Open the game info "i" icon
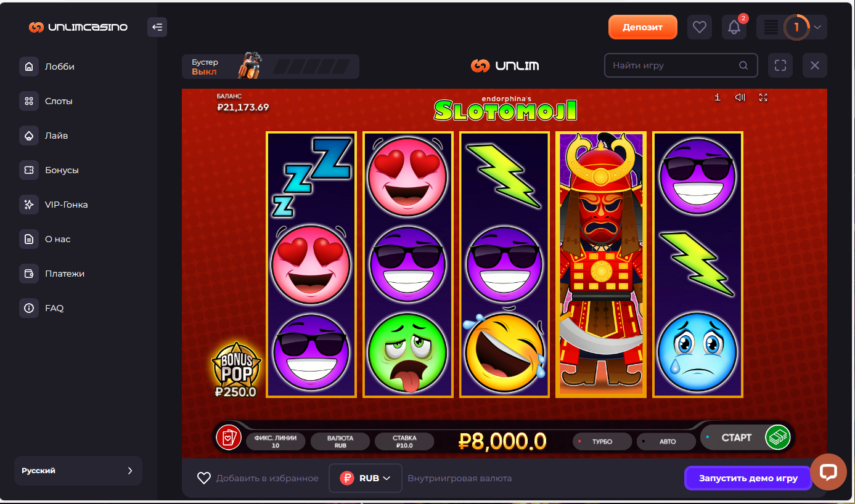Screen dimensions: 855x504 click(x=717, y=97)
